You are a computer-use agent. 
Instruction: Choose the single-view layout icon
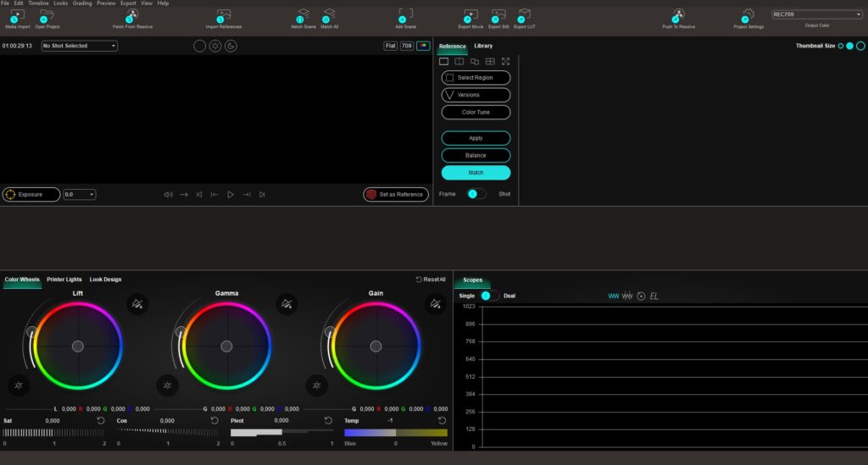click(443, 61)
